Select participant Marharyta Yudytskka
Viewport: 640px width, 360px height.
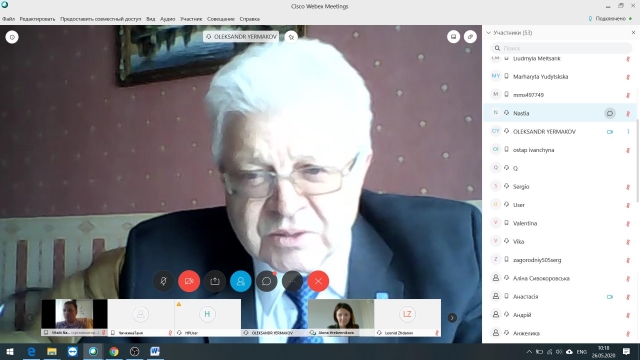[x=559, y=76]
